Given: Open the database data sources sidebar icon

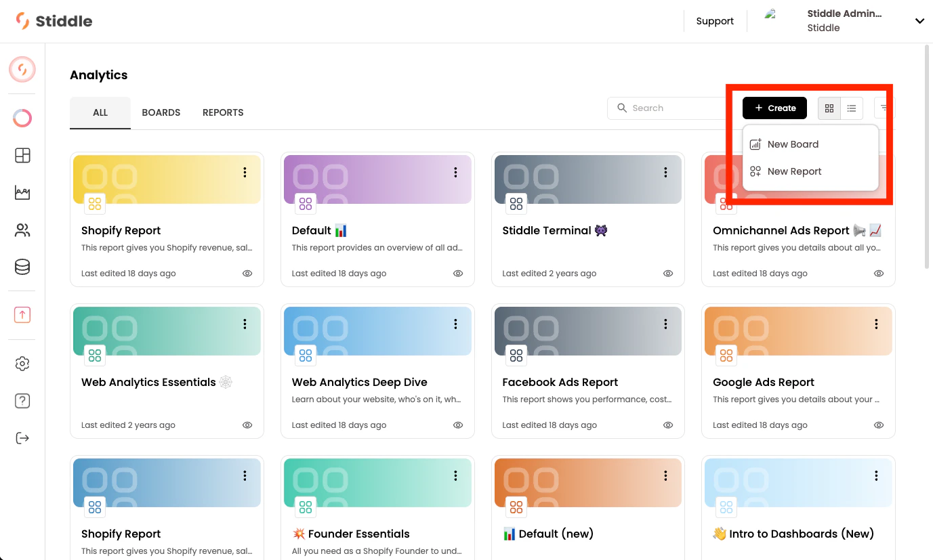Looking at the screenshot, I should 22,267.
